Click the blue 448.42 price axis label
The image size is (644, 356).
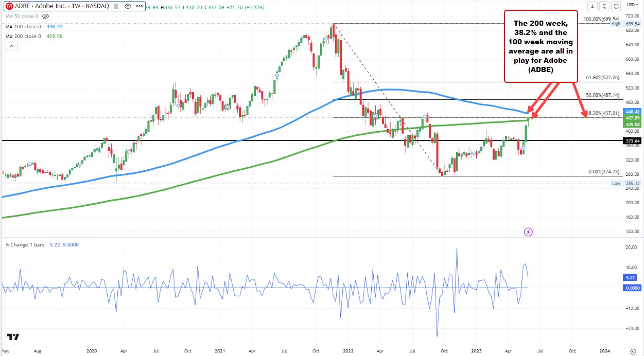click(633, 111)
